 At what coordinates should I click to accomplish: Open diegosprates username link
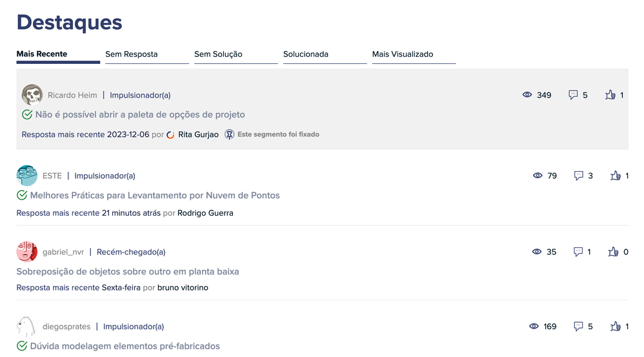pyautogui.click(x=66, y=327)
